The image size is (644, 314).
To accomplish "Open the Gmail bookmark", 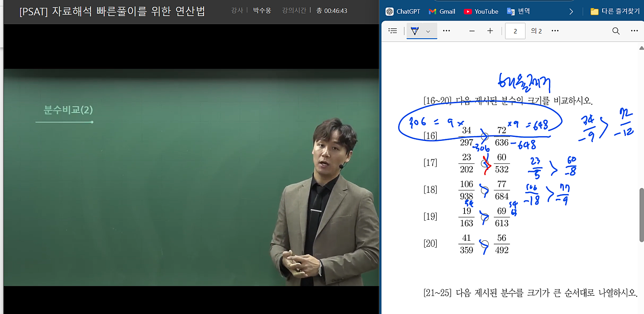I will coord(442,12).
